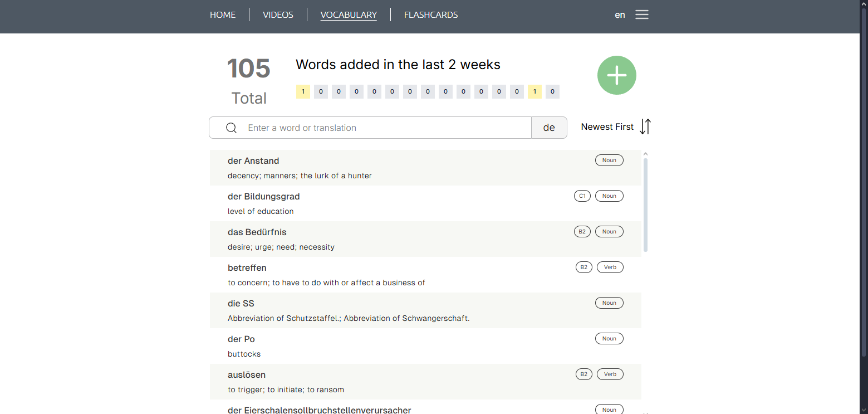Image resolution: width=868 pixels, height=414 pixels.
Task: Focus the word or translation search field
Action: (370, 128)
